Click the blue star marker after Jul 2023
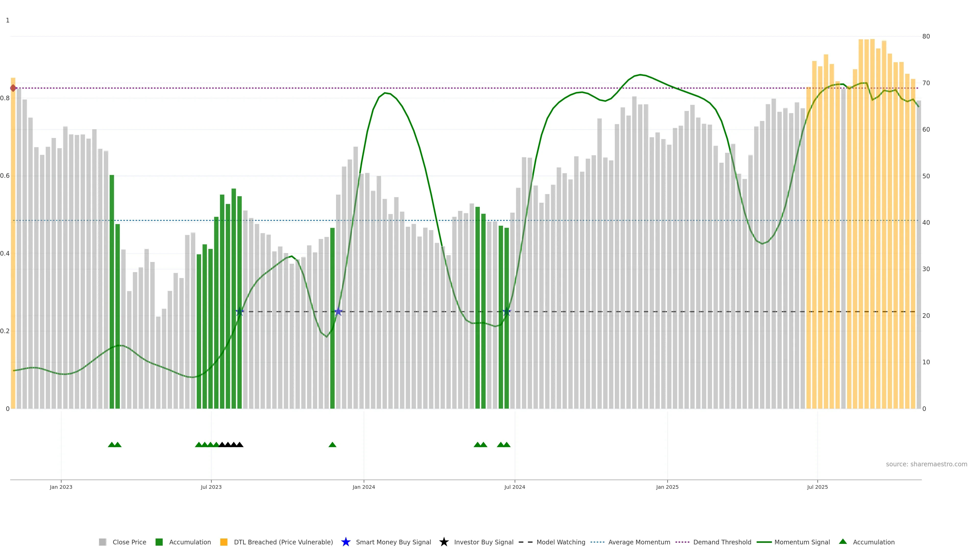 click(240, 312)
